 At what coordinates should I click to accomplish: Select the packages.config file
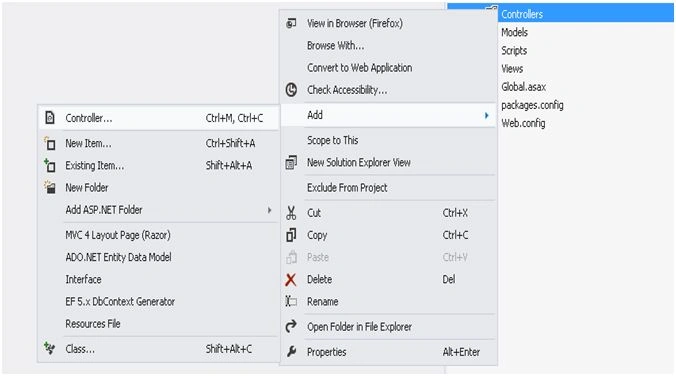pyautogui.click(x=532, y=105)
